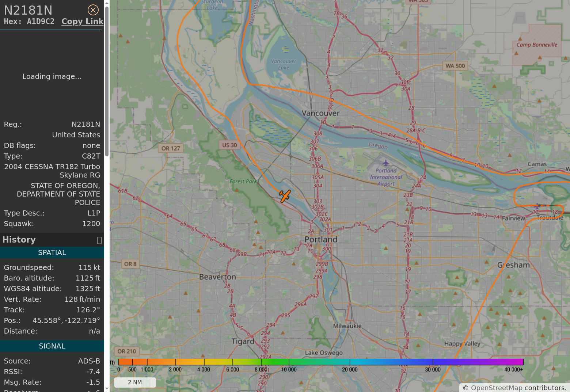Viewport: 570px width, 392px height.
Task: Click the OR 127 route shield
Action: (171, 148)
